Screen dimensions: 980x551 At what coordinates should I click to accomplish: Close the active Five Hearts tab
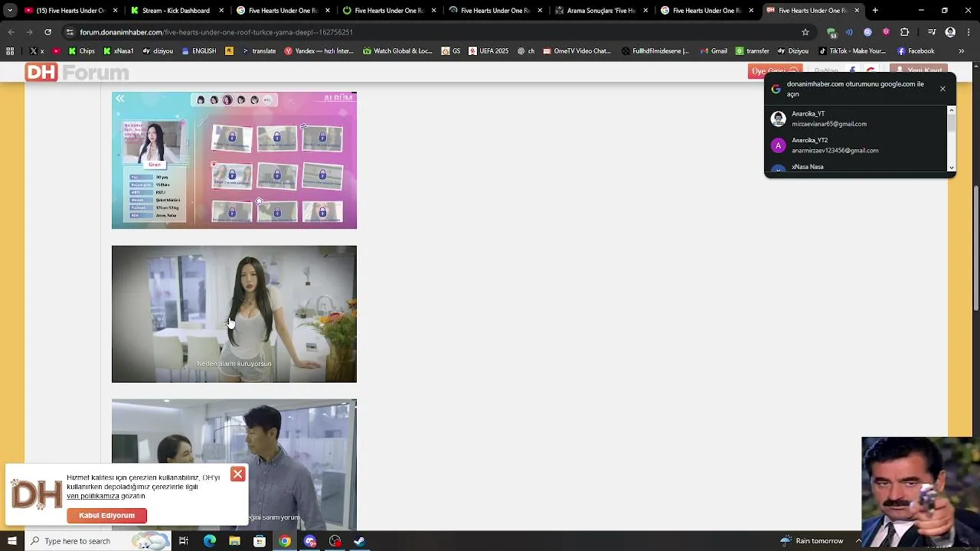[x=857, y=11]
